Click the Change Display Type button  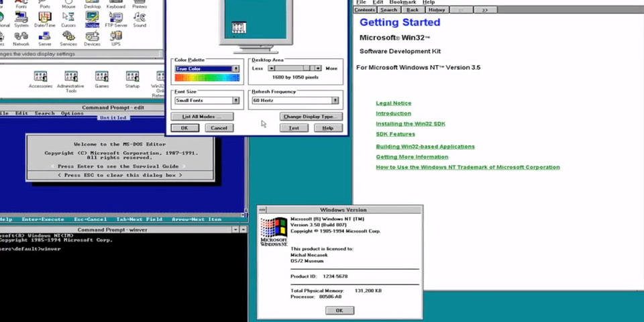pos(311,117)
